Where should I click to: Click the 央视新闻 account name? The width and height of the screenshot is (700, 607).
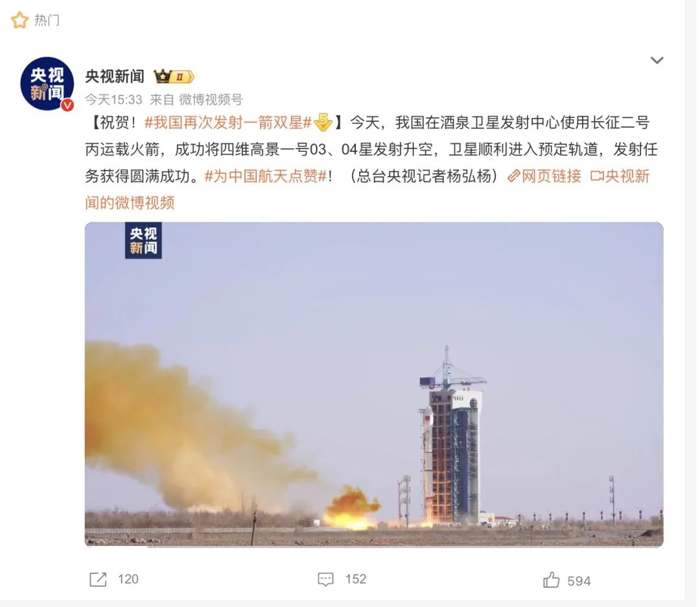pos(115,77)
